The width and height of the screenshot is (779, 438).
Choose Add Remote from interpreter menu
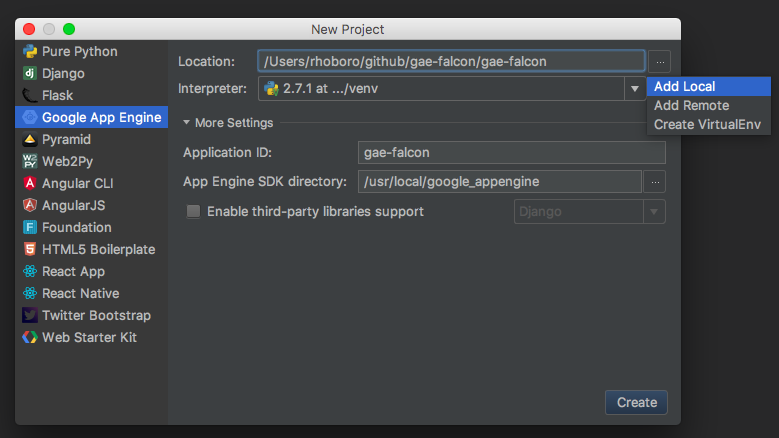pyautogui.click(x=709, y=105)
